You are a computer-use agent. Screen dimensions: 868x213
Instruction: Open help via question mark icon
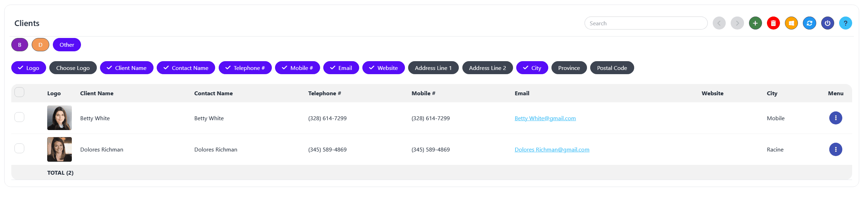[x=845, y=23]
